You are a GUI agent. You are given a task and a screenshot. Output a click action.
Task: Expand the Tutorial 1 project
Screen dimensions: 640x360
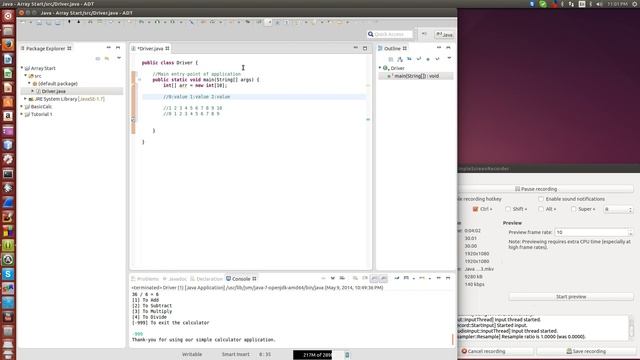[x=22, y=114]
